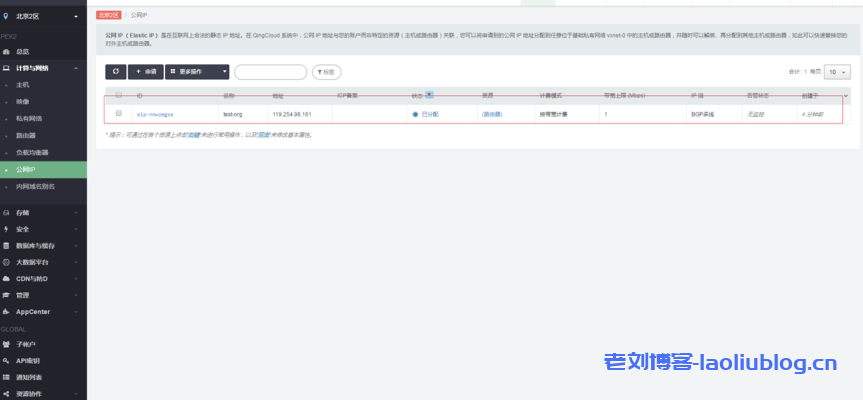The width and height of the screenshot is (863, 400).
Task: Open the 路由器 resource link in table row
Action: click(492, 115)
